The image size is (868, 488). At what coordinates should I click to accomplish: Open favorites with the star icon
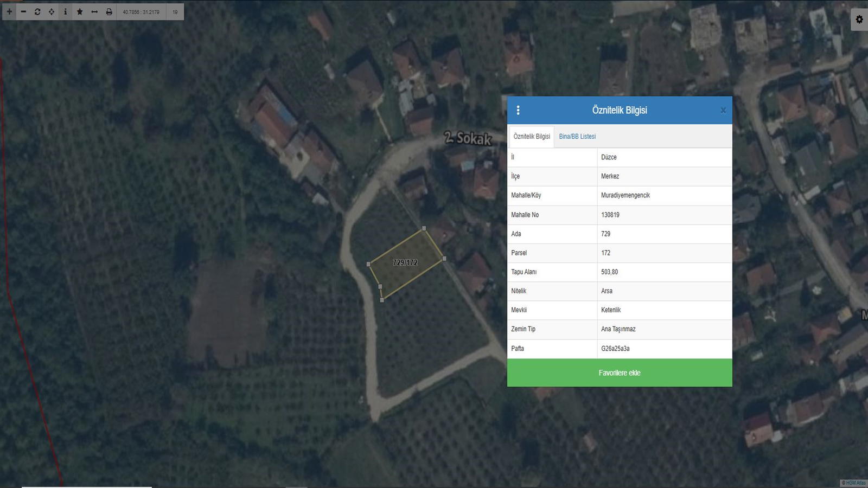click(x=80, y=11)
